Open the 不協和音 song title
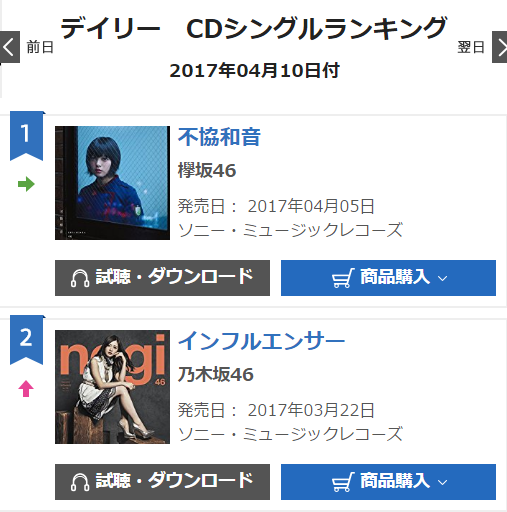The image size is (507, 512). coord(219,137)
